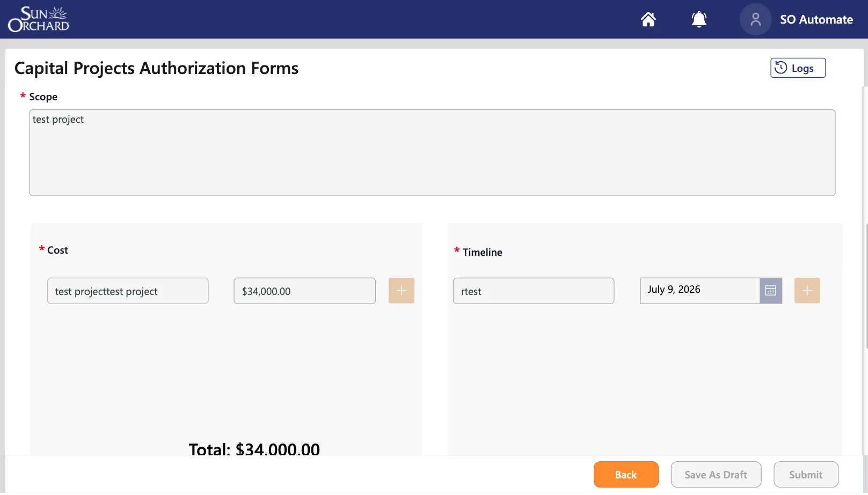Screen dimensions: 868x495
Task: Add a new timeline row with plus icon
Action: coord(807,291)
